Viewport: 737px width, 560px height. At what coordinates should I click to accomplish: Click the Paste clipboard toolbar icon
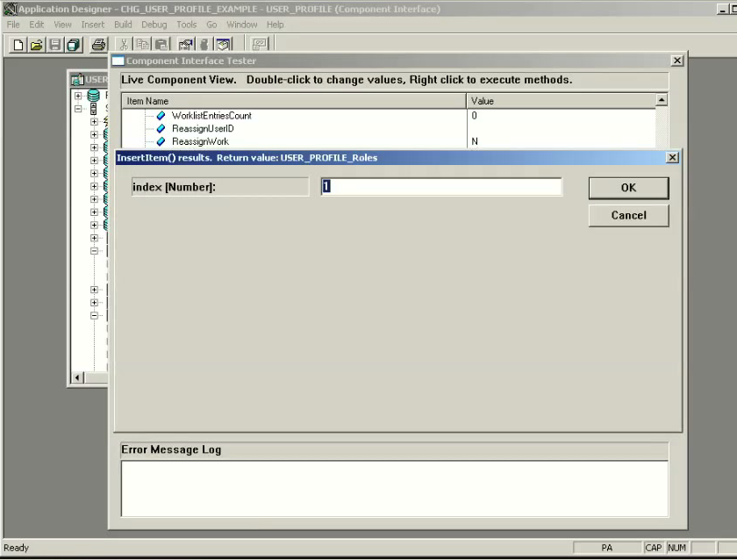tap(161, 45)
